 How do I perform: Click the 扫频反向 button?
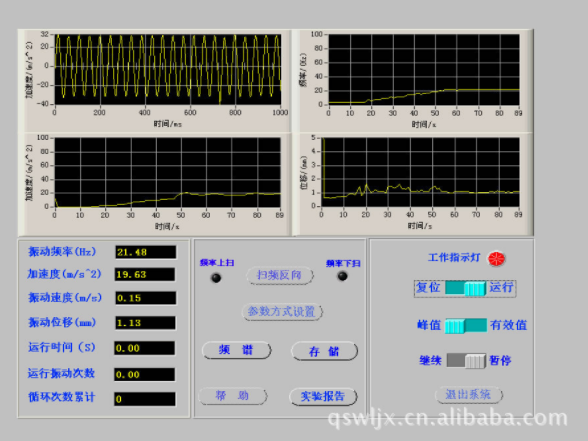280,276
